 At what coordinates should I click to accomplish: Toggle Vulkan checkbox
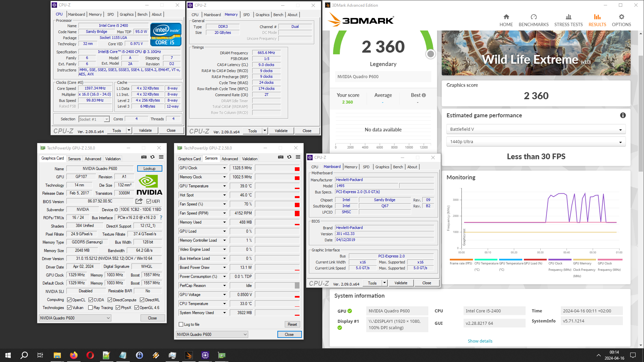[x=69, y=308]
